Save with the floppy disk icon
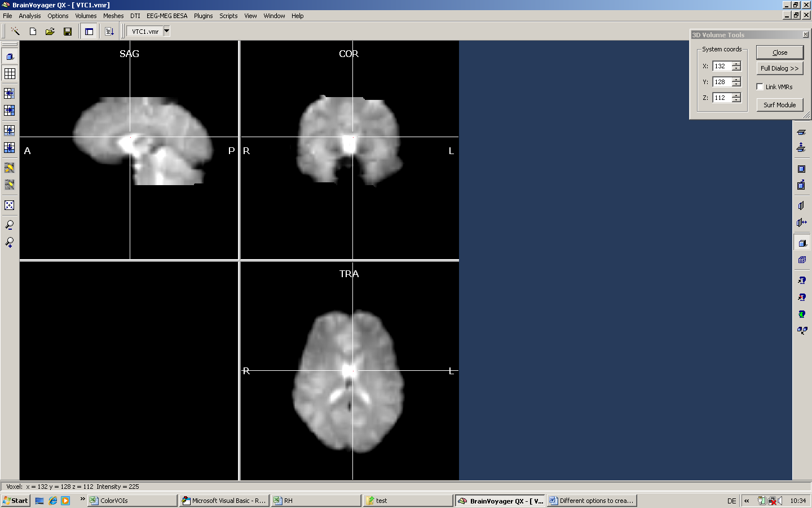This screenshot has width=812, height=508. pos(68,32)
